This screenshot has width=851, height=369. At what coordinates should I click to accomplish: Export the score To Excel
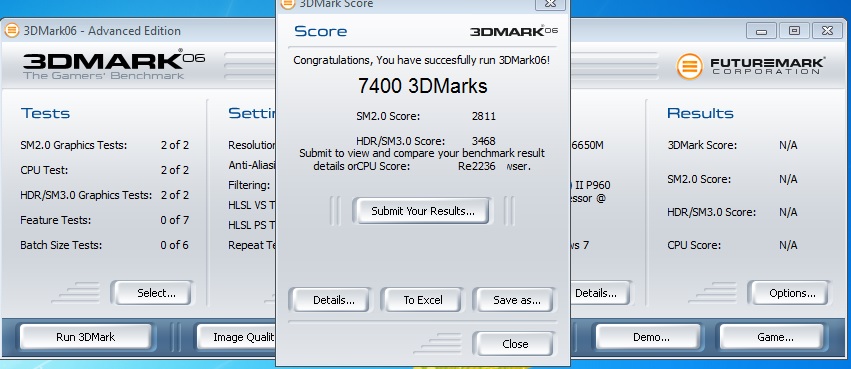(423, 300)
